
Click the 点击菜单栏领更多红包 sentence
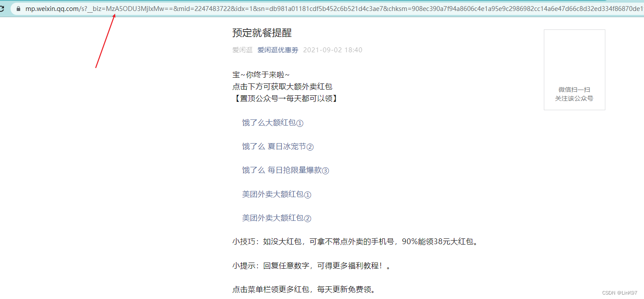[x=303, y=289]
